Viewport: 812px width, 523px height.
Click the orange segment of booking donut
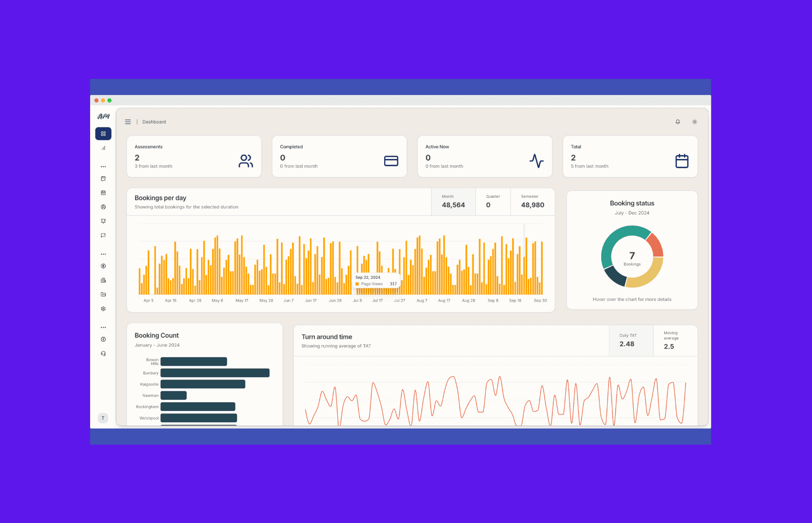point(655,245)
